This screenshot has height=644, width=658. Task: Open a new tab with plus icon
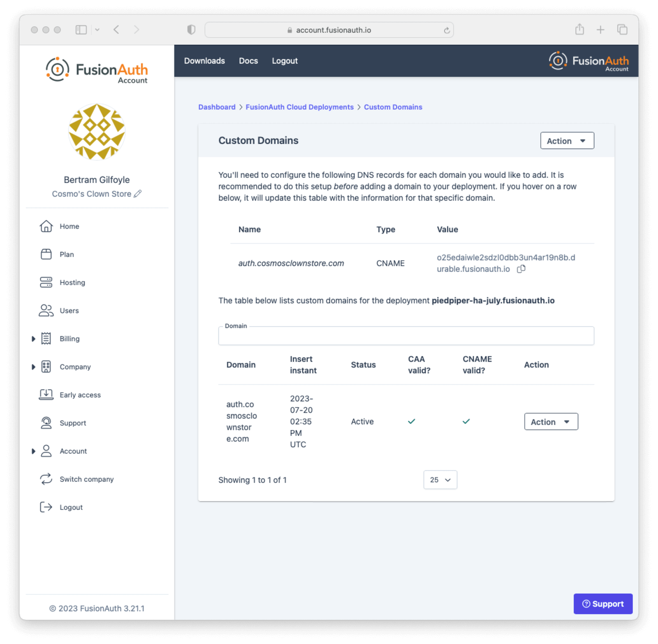pyautogui.click(x=600, y=30)
